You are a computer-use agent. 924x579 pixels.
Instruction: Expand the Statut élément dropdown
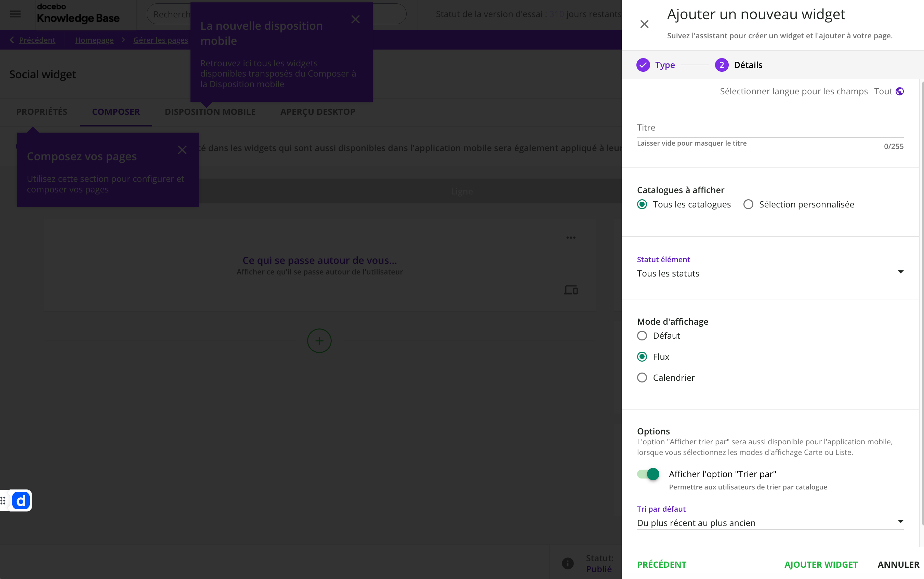click(770, 273)
